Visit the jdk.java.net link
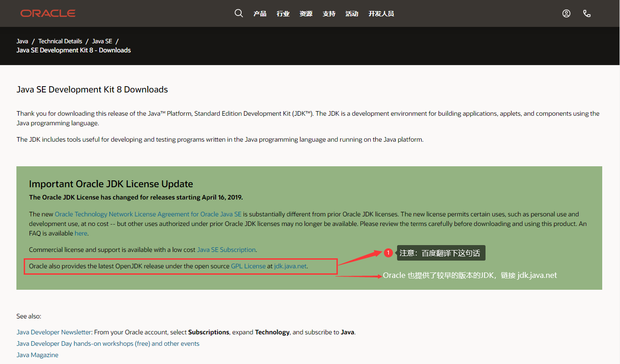This screenshot has width=620, height=364. pyautogui.click(x=290, y=266)
